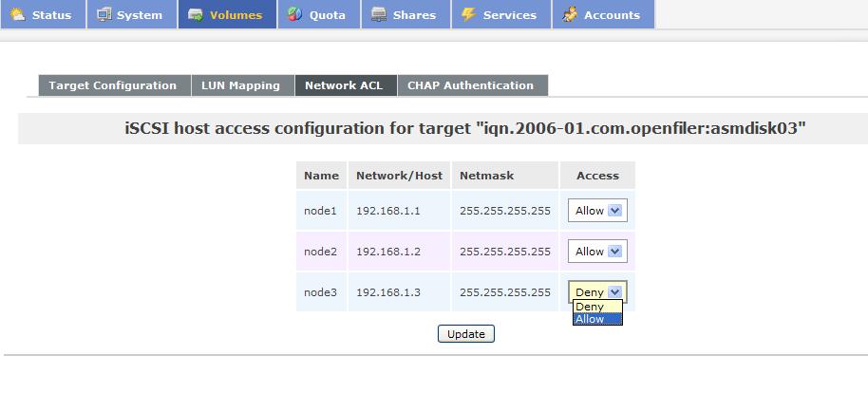Click the Shares drive icon

click(x=379, y=15)
